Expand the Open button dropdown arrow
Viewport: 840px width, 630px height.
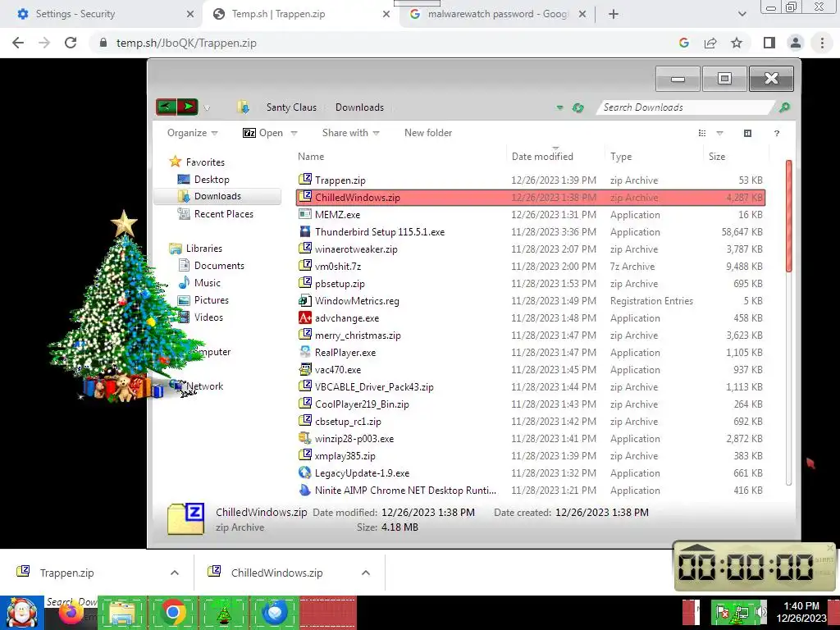294,133
